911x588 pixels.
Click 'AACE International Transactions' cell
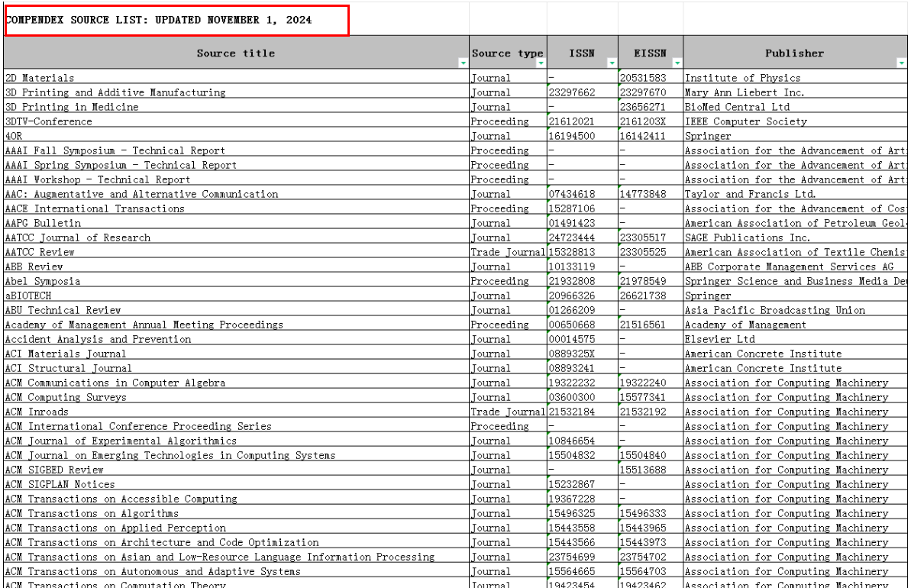(237, 208)
